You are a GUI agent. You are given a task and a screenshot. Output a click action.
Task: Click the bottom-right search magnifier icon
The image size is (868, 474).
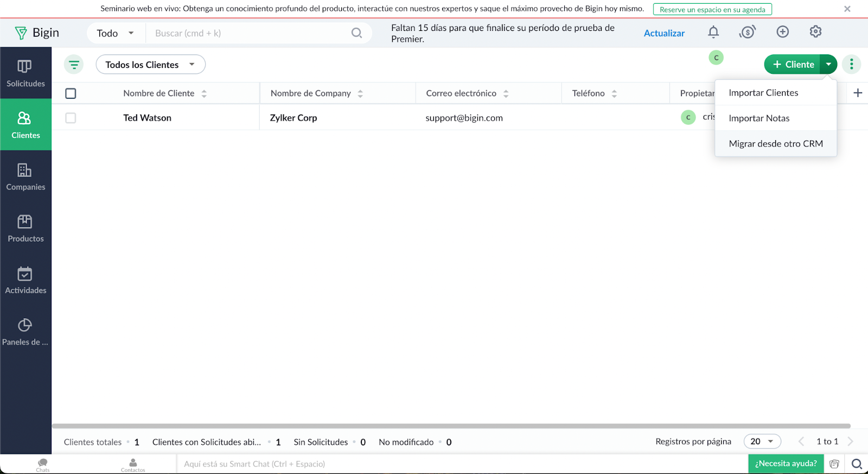pos(857,464)
